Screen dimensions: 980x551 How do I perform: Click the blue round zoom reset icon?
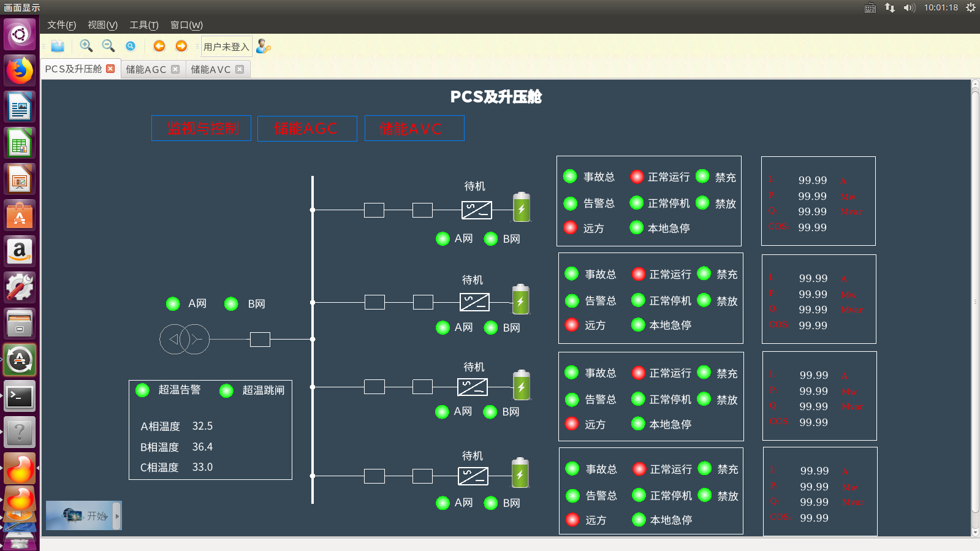click(x=131, y=46)
